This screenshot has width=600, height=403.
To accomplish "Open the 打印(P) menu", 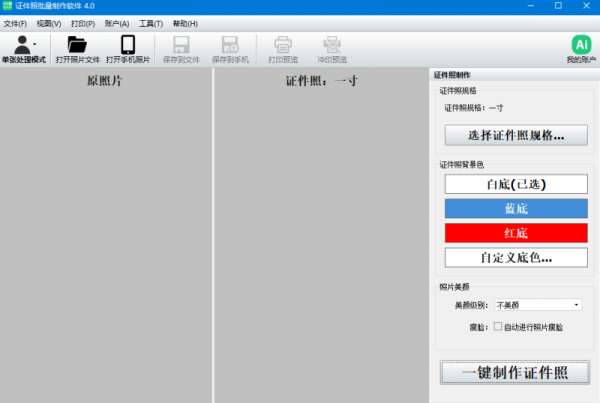I will pyautogui.click(x=83, y=24).
